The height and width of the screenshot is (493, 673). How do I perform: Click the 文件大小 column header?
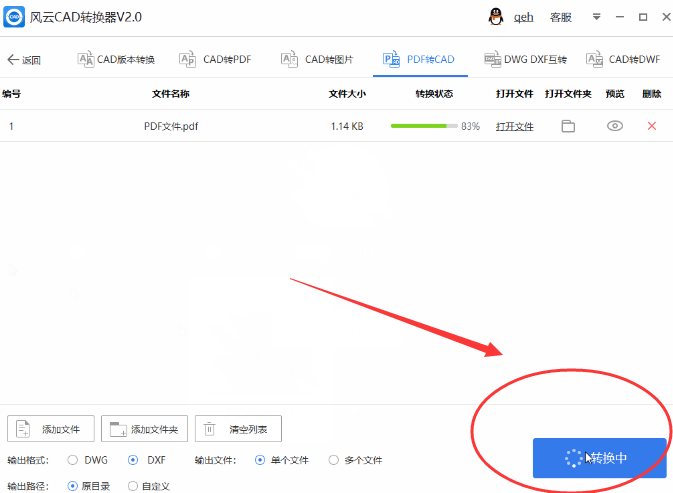[347, 94]
